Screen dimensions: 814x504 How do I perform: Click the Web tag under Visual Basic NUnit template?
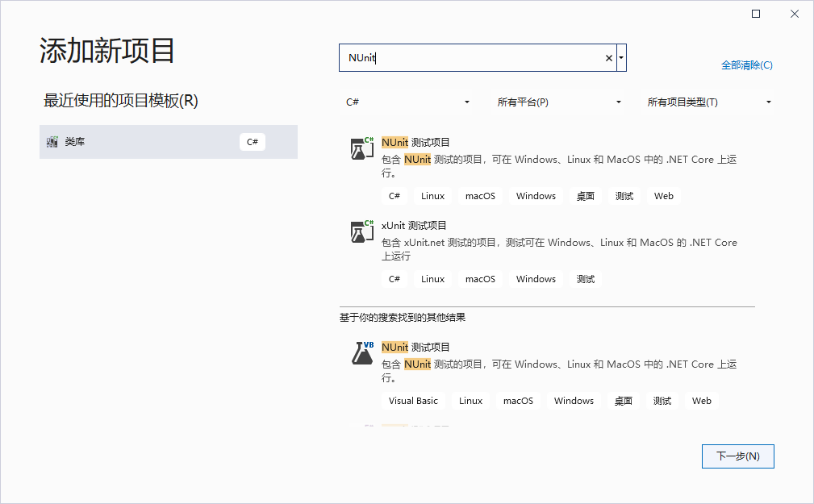(701, 401)
